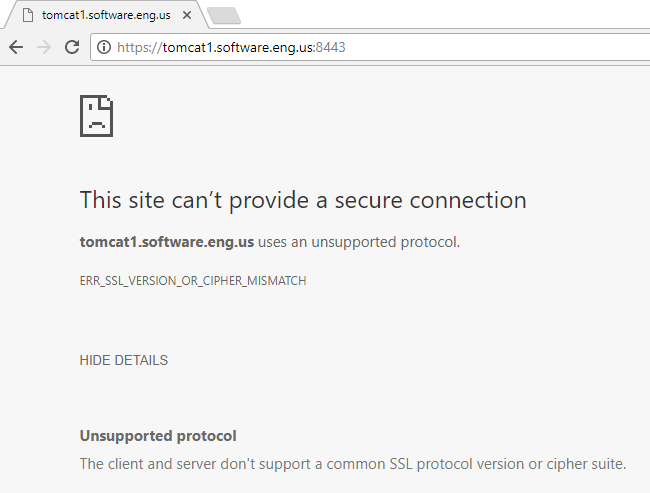Open a new tab

coord(223,15)
